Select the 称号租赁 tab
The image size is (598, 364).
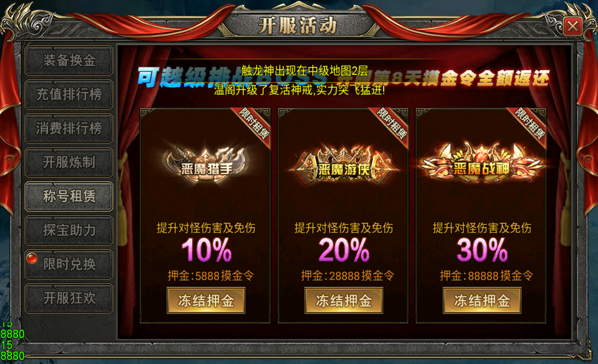point(69,196)
